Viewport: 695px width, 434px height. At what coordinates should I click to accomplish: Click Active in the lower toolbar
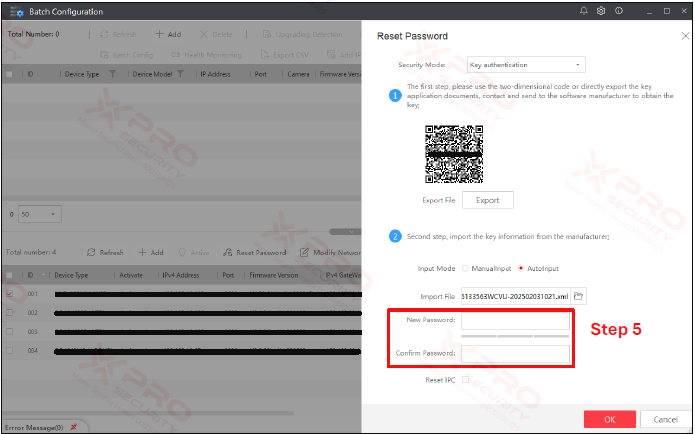click(x=194, y=252)
